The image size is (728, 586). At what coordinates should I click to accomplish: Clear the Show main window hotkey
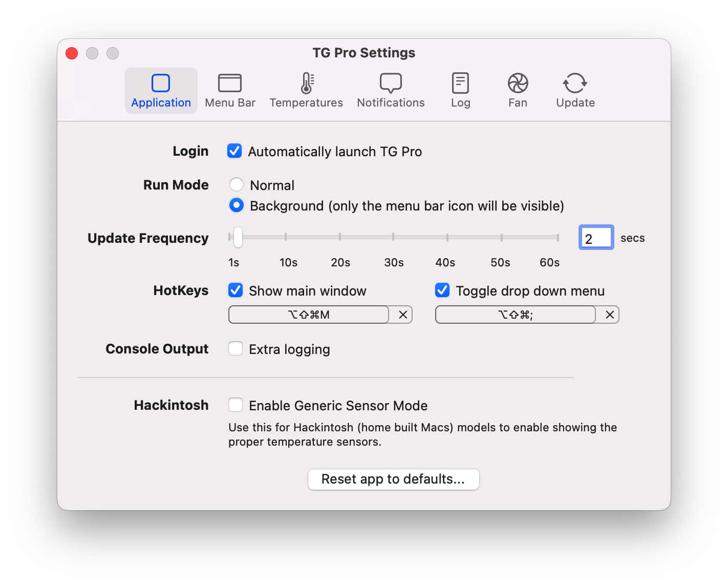pyautogui.click(x=403, y=315)
